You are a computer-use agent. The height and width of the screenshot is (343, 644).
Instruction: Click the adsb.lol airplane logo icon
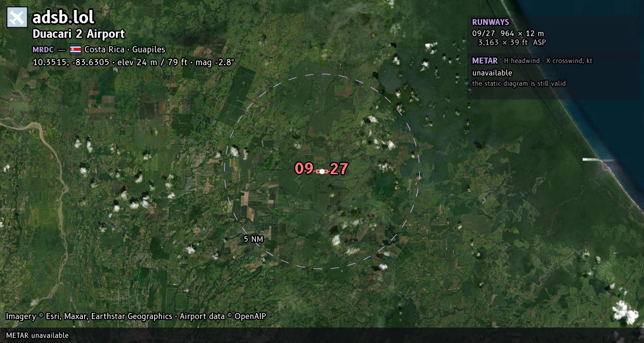click(x=17, y=18)
